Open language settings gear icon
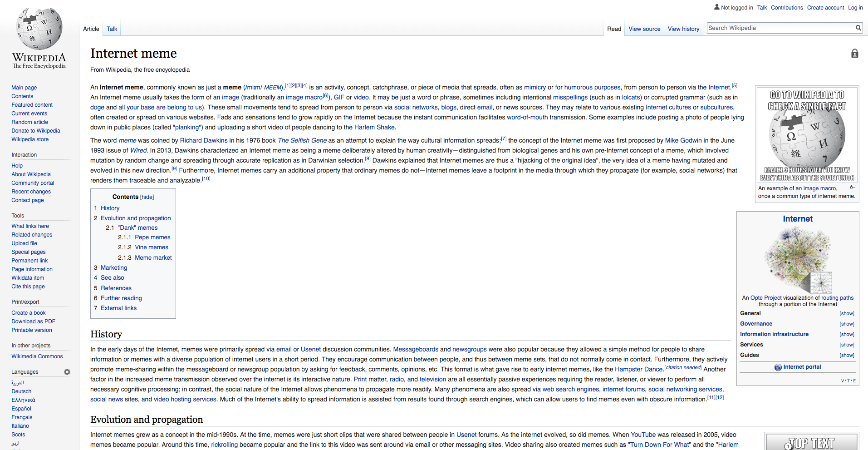Screen dimensions: 868x450 pos(67,372)
